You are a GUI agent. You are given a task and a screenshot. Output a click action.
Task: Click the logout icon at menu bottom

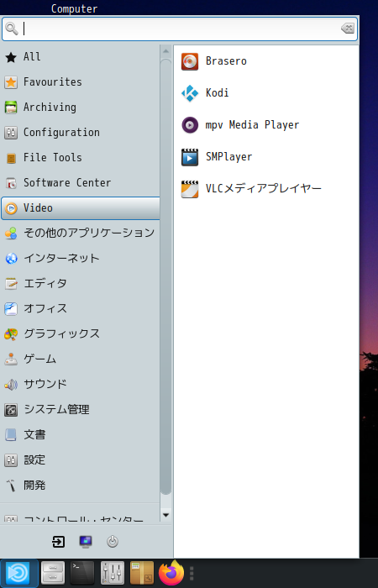(x=58, y=542)
